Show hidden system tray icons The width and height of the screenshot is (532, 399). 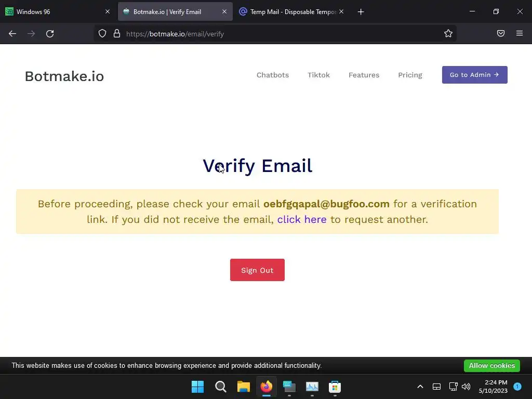tap(420, 387)
